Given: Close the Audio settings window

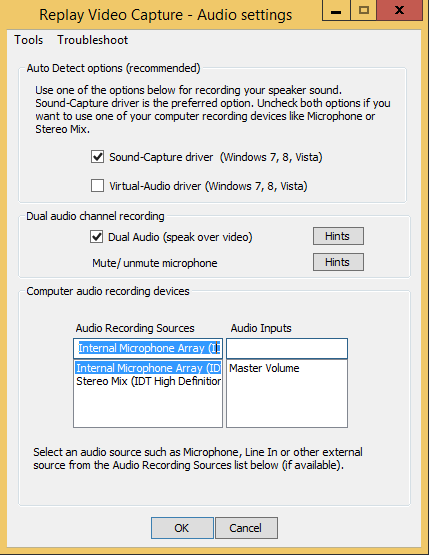Looking at the screenshot, I should click(400, 10).
